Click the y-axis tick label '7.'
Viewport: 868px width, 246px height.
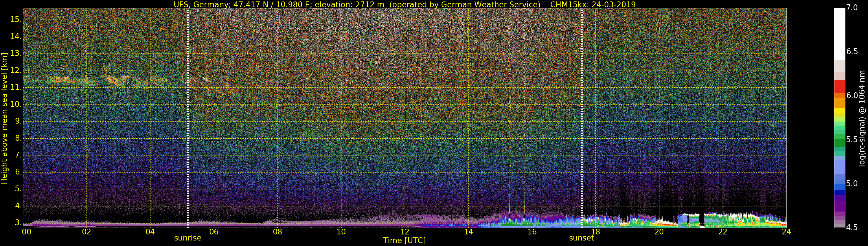click(18, 155)
